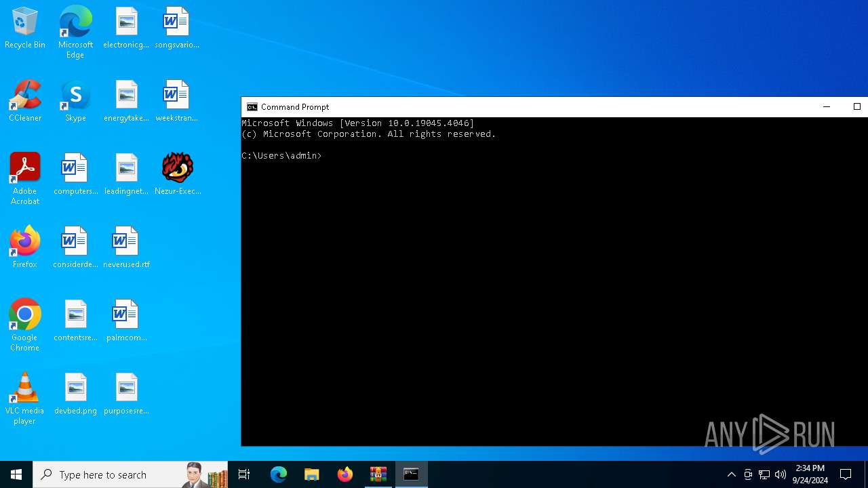Click the Microsoft Windows version text line
Screen dimensions: 868x488
pos(358,123)
